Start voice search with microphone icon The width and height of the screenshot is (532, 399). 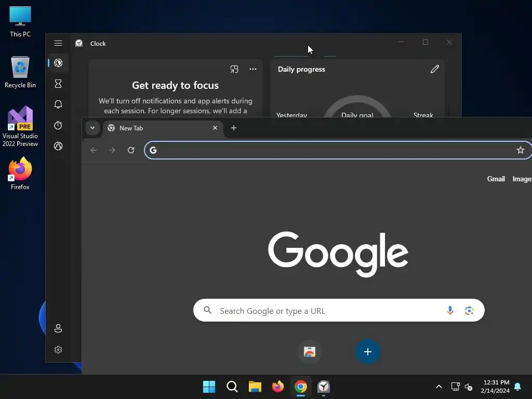[x=450, y=310]
